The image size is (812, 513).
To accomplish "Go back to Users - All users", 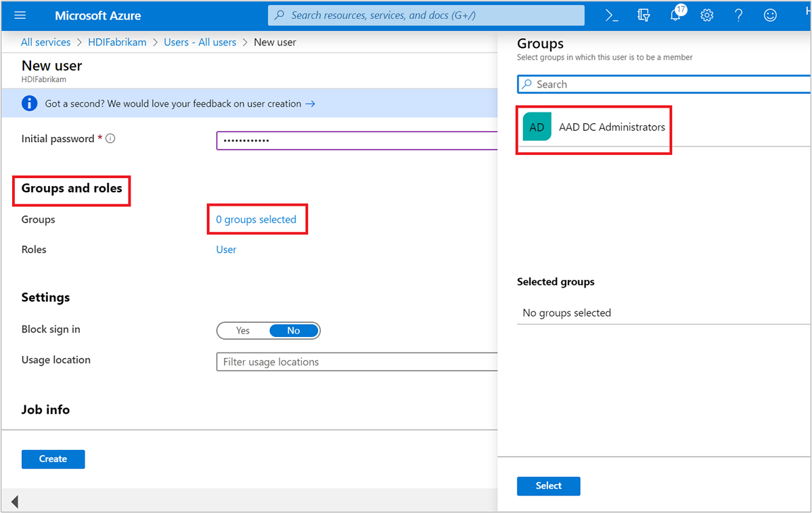I will pos(200,42).
